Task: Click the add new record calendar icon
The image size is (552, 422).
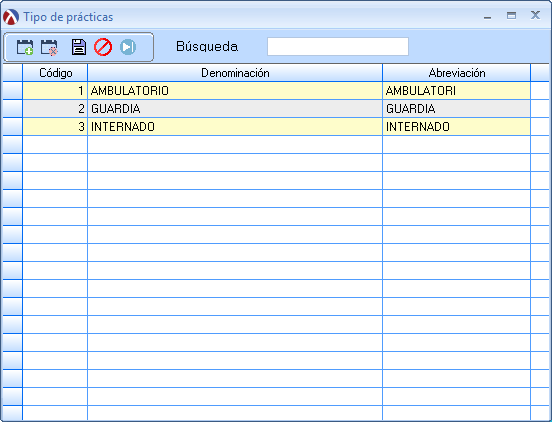Action: coord(25,47)
